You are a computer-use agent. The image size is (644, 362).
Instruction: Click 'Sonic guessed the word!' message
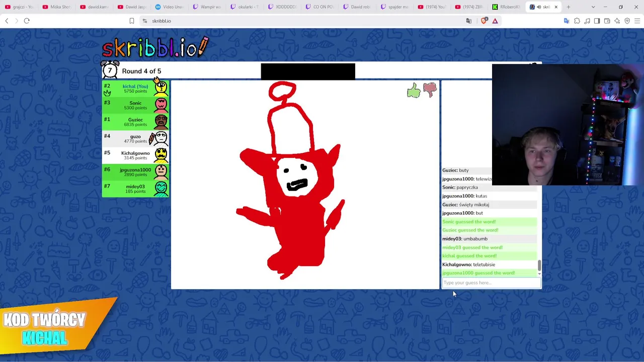469,222
